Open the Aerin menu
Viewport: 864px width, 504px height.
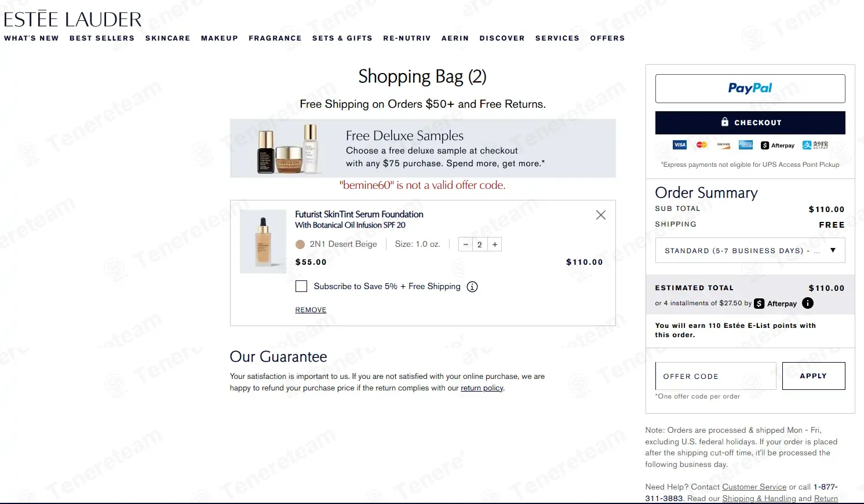(x=455, y=38)
